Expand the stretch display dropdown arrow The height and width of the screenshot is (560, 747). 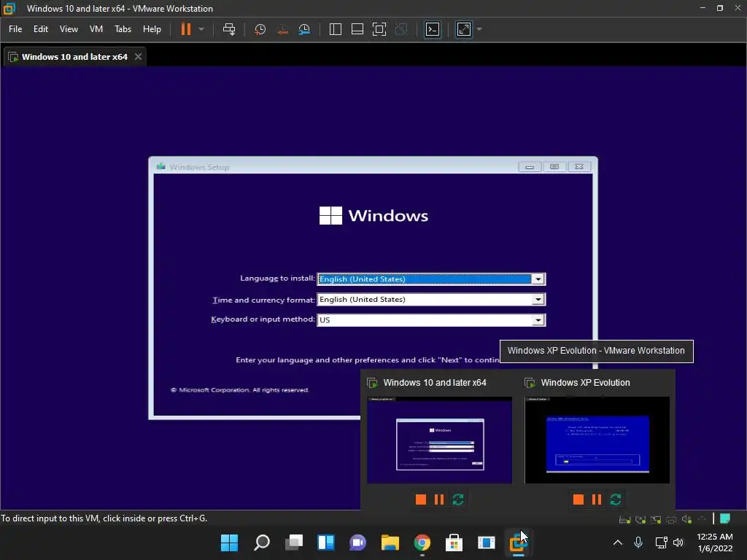[x=479, y=29]
